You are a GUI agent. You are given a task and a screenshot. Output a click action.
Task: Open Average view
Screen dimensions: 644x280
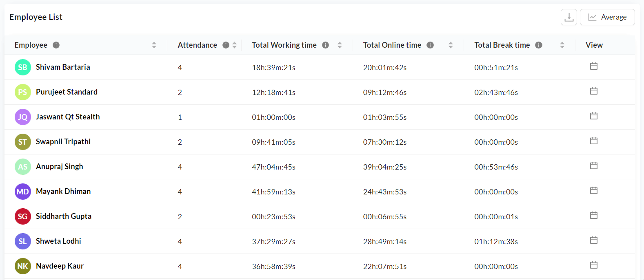click(x=607, y=17)
